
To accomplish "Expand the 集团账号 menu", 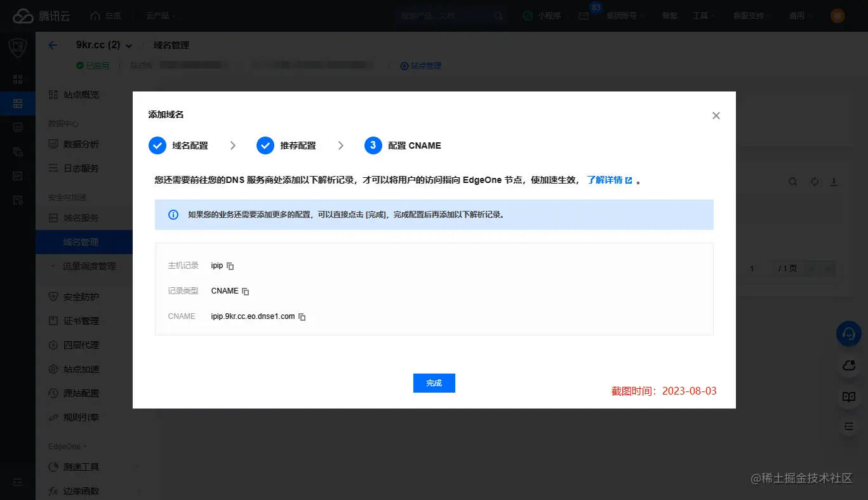I will [625, 16].
